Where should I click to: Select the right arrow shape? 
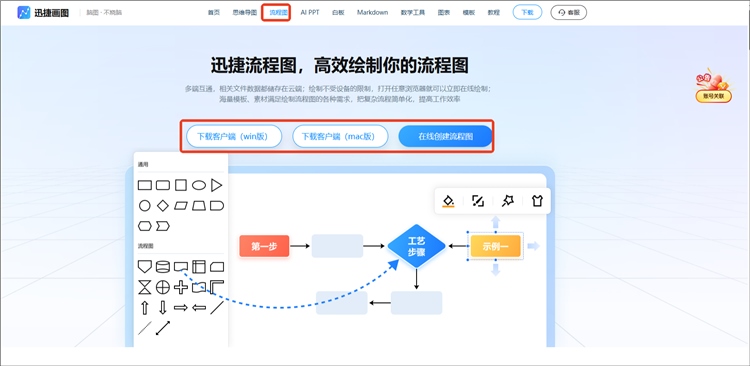click(x=181, y=308)
